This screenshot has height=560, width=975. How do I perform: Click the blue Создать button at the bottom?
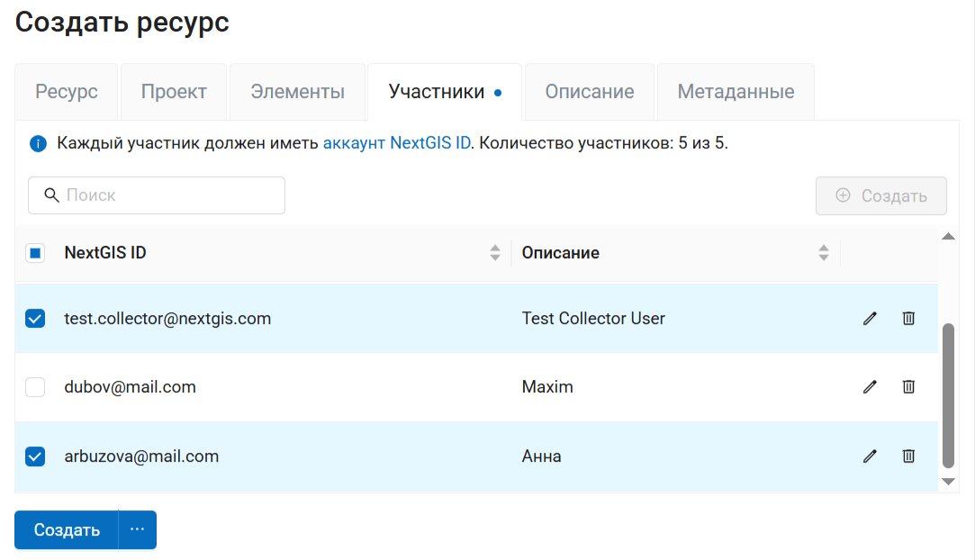(67, 530)
